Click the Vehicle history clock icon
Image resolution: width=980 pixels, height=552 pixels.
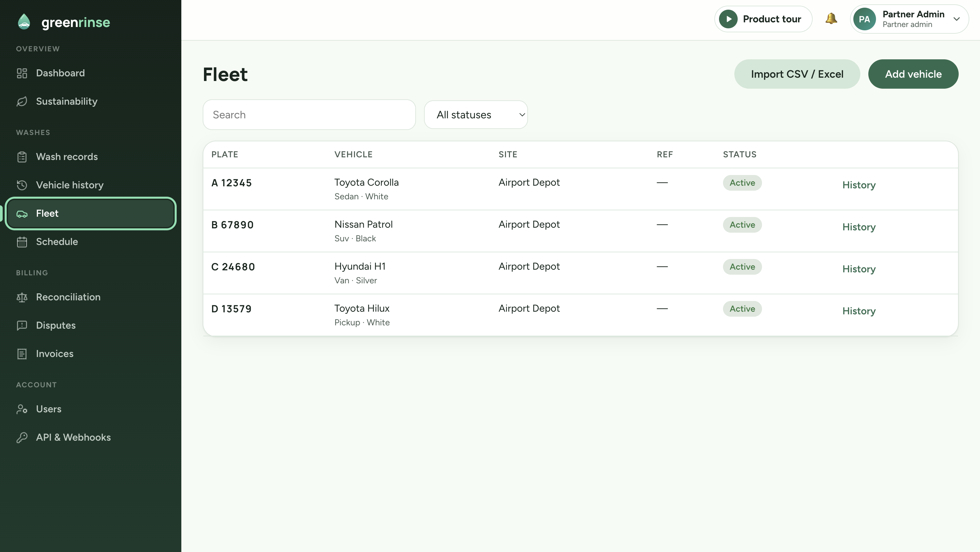click(22, 185)
